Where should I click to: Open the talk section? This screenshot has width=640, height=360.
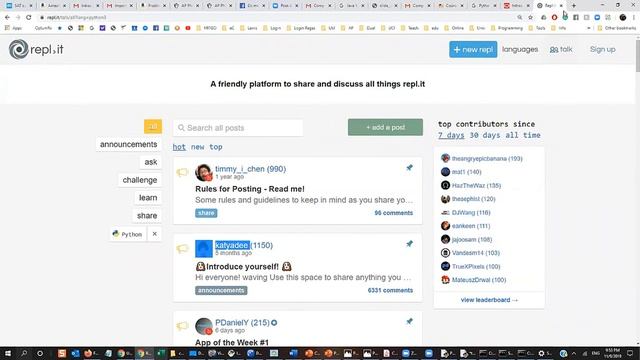[561, 49]
